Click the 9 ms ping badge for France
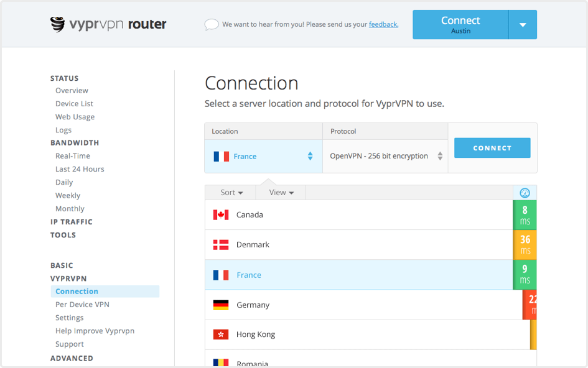Viewport: 588px width, 368px height. (x=525, y=275)
